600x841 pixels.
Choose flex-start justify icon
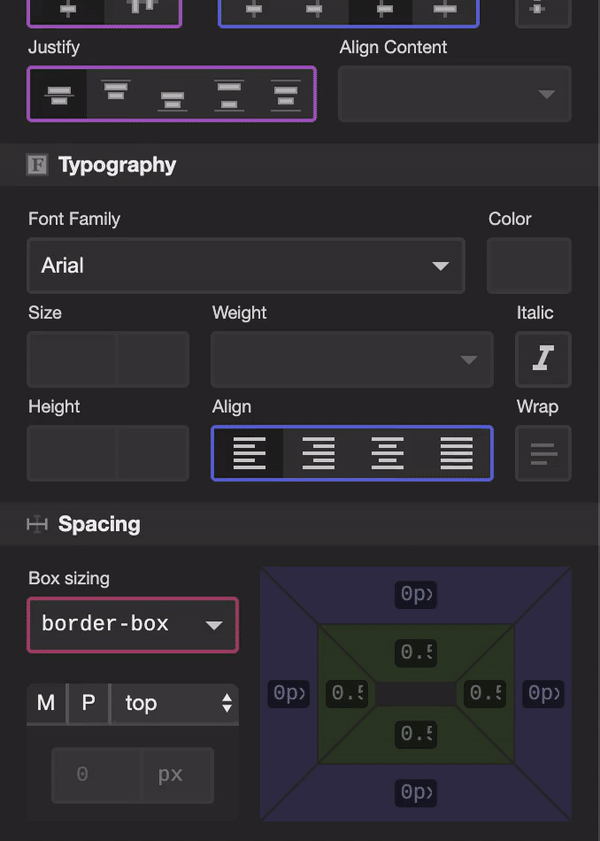pos(115,94)
